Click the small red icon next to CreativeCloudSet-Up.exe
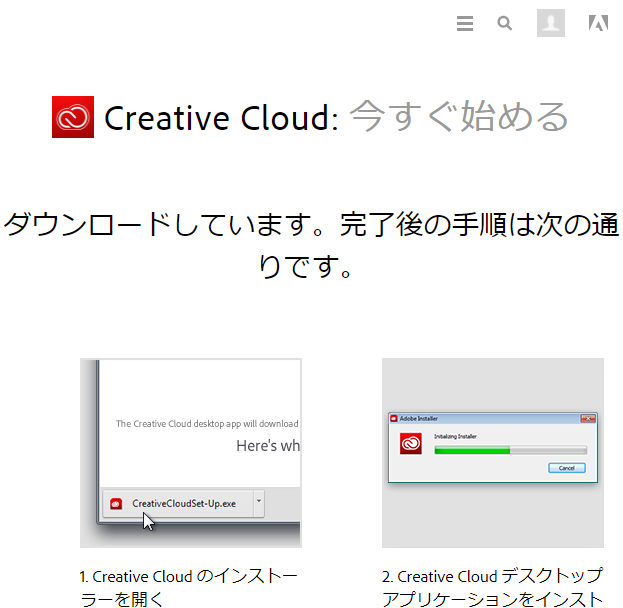 pos(116,504)
